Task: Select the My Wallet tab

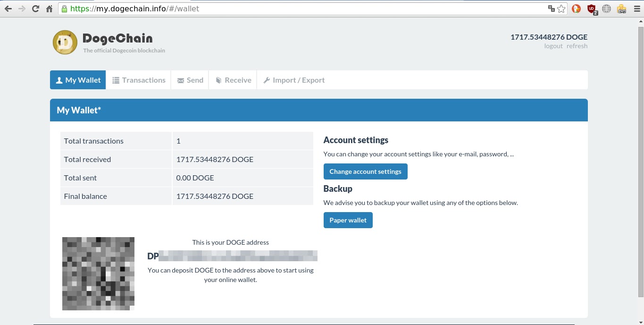Action: coord(78,80)
